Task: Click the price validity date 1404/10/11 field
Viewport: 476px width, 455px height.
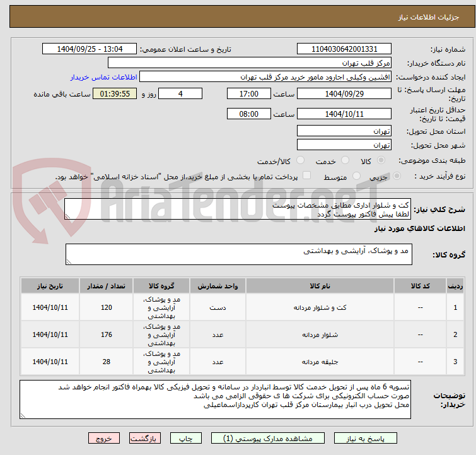Action: pyautogui.click(x=344, y=114)
